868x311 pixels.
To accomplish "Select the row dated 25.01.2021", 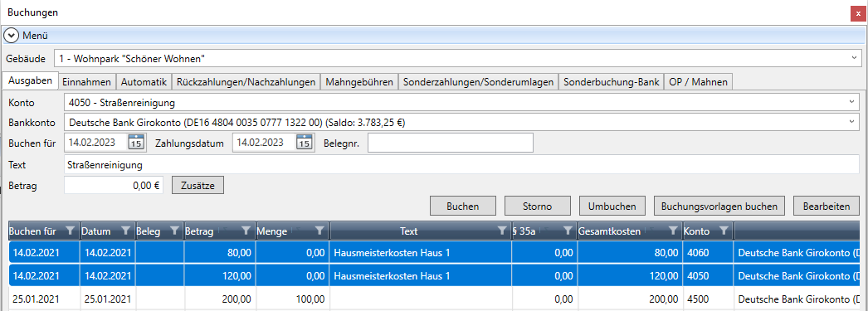I will pos(434,299).
